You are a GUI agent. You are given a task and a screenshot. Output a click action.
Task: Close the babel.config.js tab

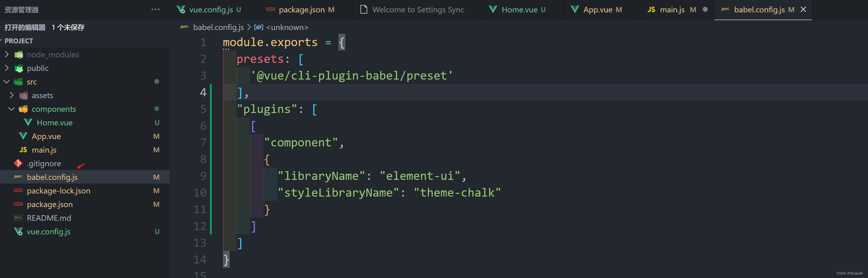tap(803, 10)
